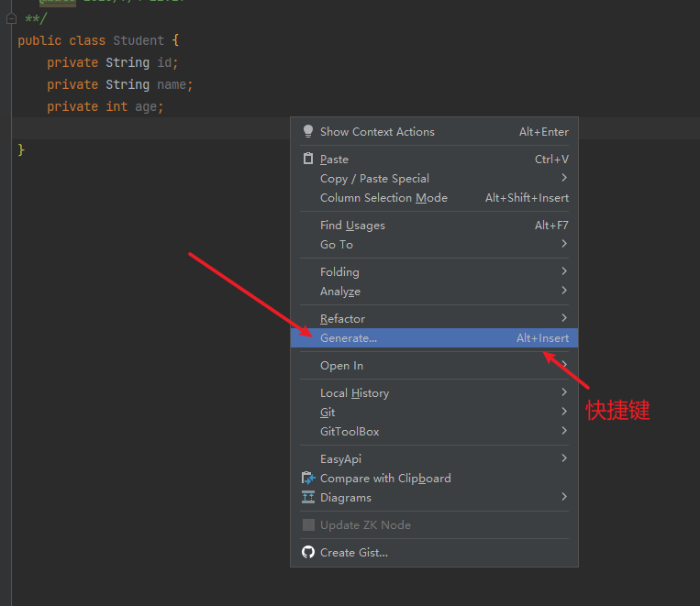700x606 pixels.
Task: Click the Student class name in code
Action: pyautogui.click(x=139, y=40)
